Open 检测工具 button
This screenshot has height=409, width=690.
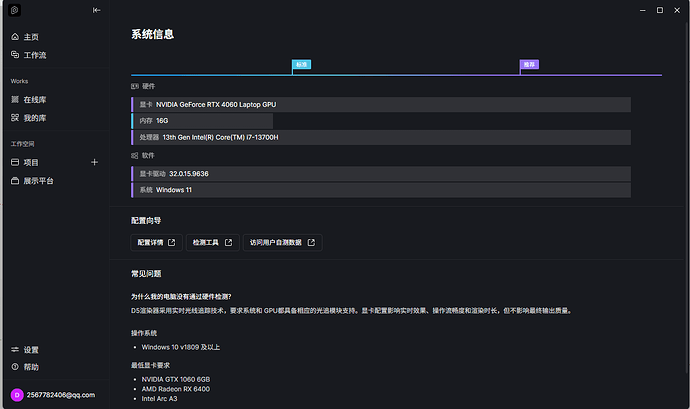click(213, 243)
